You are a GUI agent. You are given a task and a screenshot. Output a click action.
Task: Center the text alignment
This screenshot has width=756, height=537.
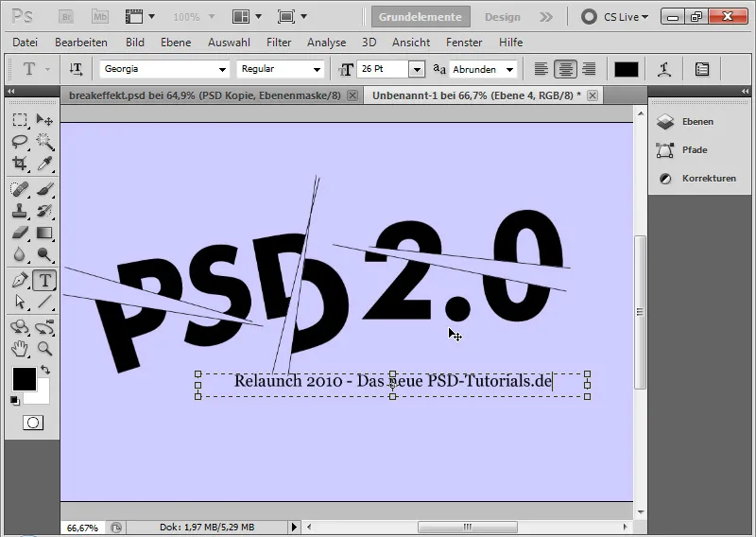tap(565, 69)
